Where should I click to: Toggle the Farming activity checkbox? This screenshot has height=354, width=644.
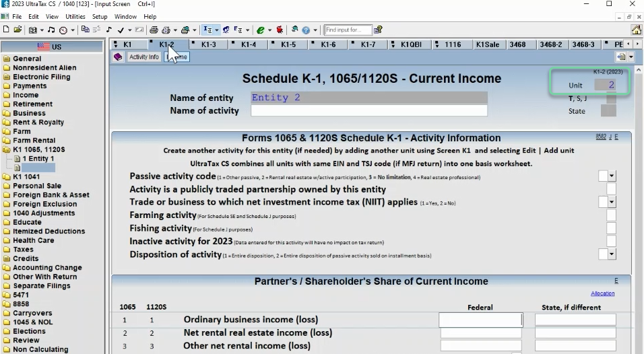pyautogui.click(x=611, y=215)
